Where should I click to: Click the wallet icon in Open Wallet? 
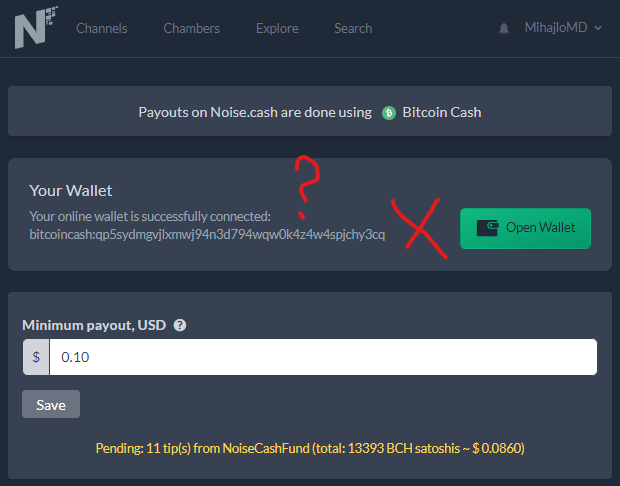click(487, 228)
